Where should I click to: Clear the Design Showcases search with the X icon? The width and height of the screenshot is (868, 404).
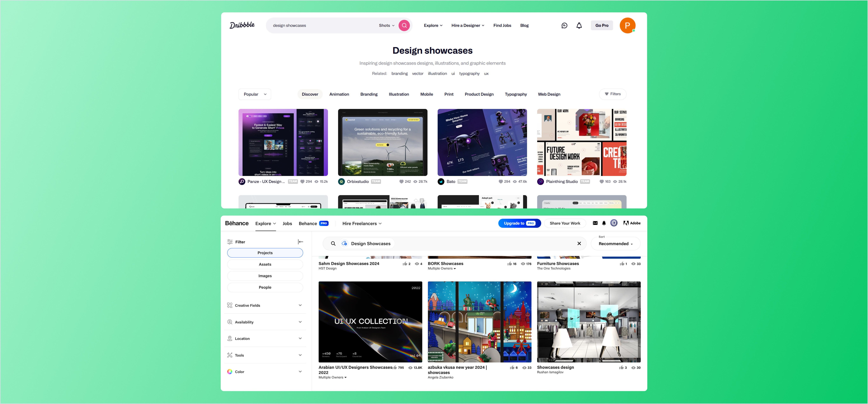579,243
